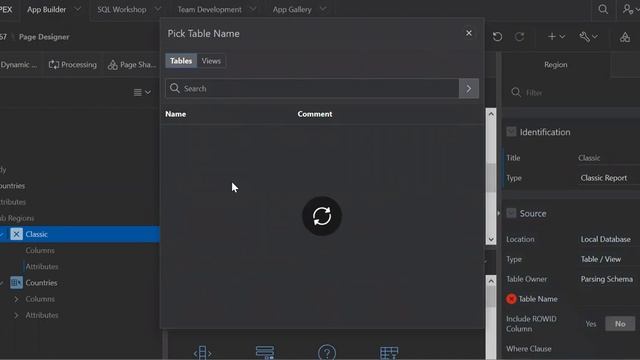The height and width of the screenshot is (360, 640).
Task: Open the Region properties tab
Action: (556, 64)
